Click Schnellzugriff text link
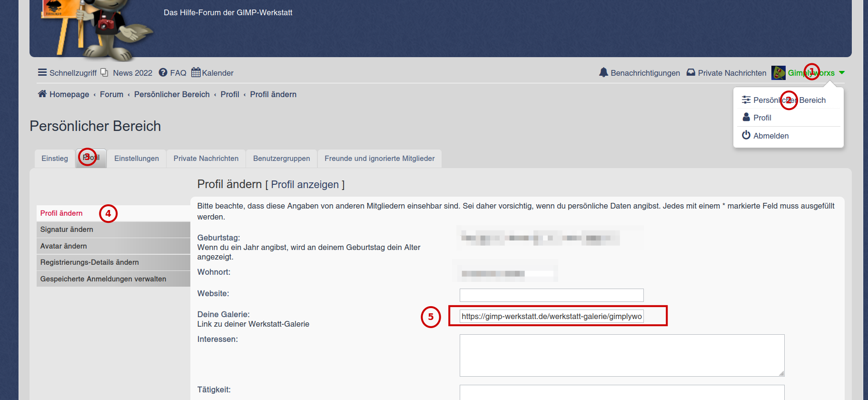Image resolution: width=868 pixels, height=400 pixels. [73, 73]
